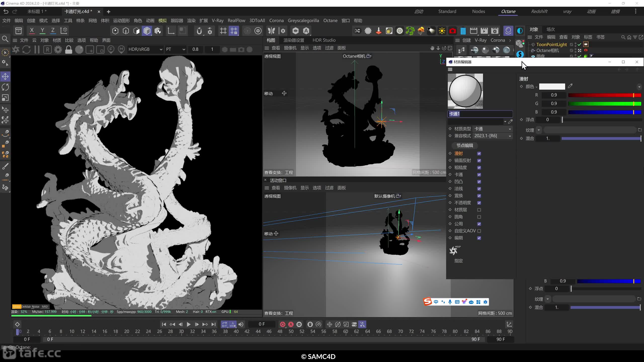Click the blue trash can icon in toolbar
The width and height of the screenshot is (644, 362).
[463, 31]
